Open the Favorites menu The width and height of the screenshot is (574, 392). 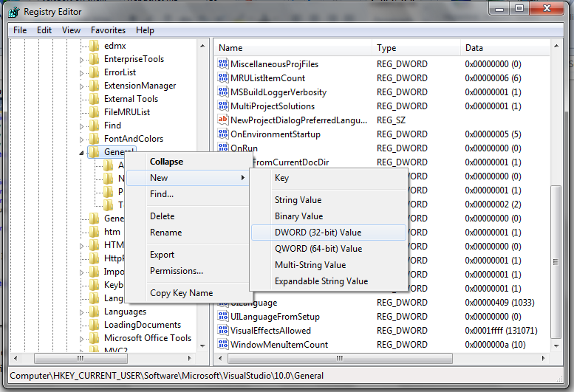point(108,30)
